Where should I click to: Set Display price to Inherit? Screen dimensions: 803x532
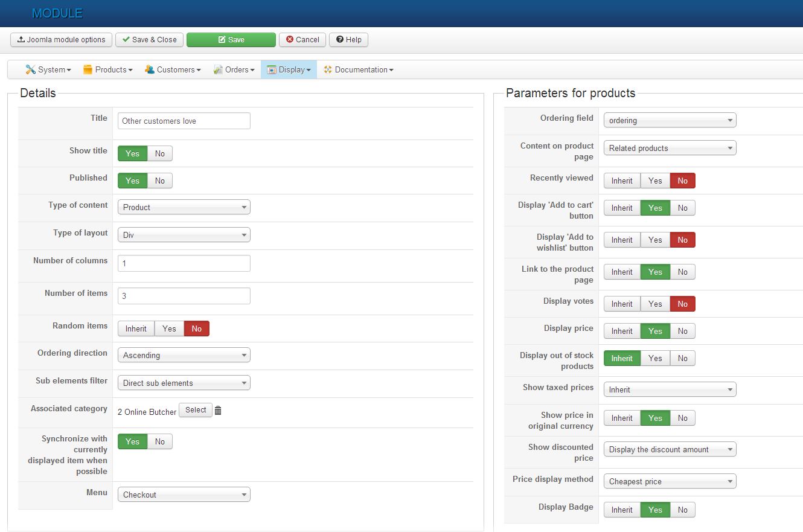click(x=622, y=331)
